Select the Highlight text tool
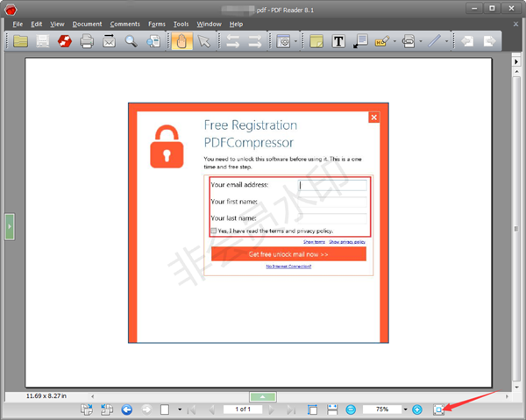Viewport: 526px width, 420px height. [382, 41]
